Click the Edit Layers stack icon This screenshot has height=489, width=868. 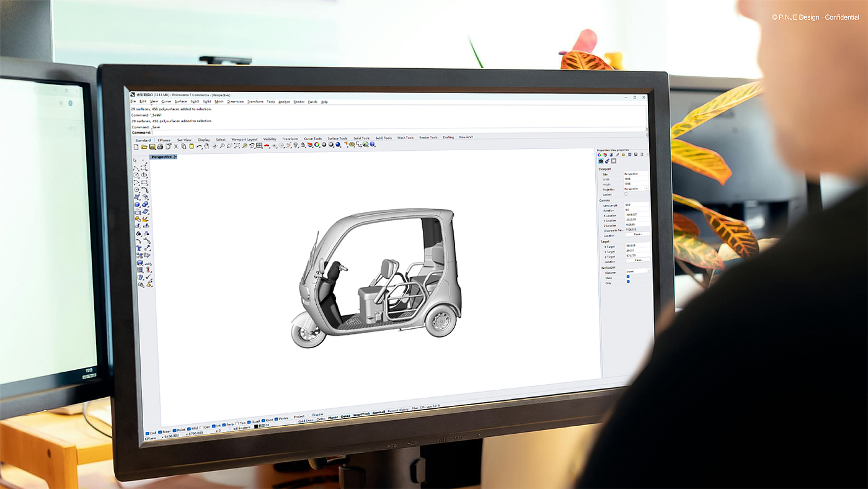310,145
